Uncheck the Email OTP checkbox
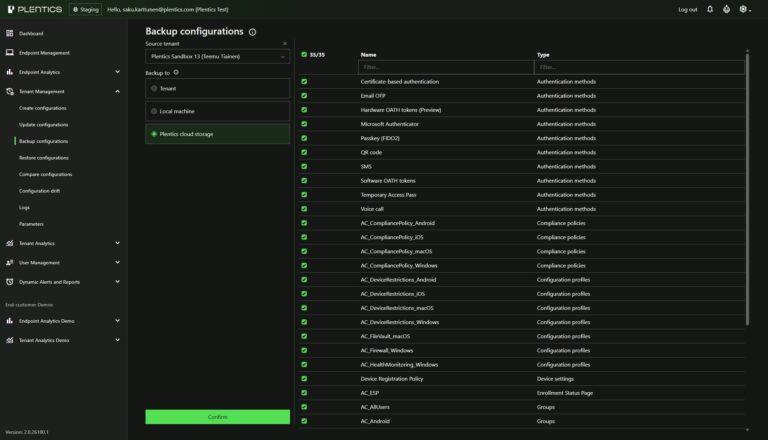 pos(304,96)
